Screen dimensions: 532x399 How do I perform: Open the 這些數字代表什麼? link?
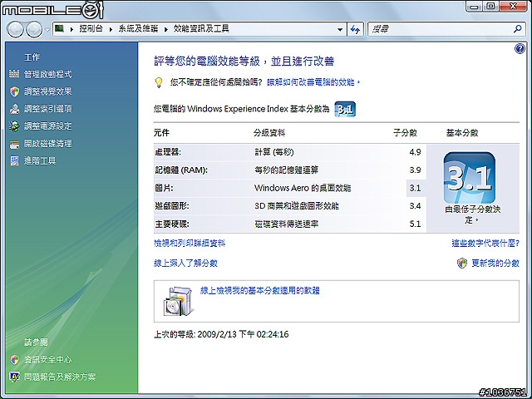coord(485,244)
